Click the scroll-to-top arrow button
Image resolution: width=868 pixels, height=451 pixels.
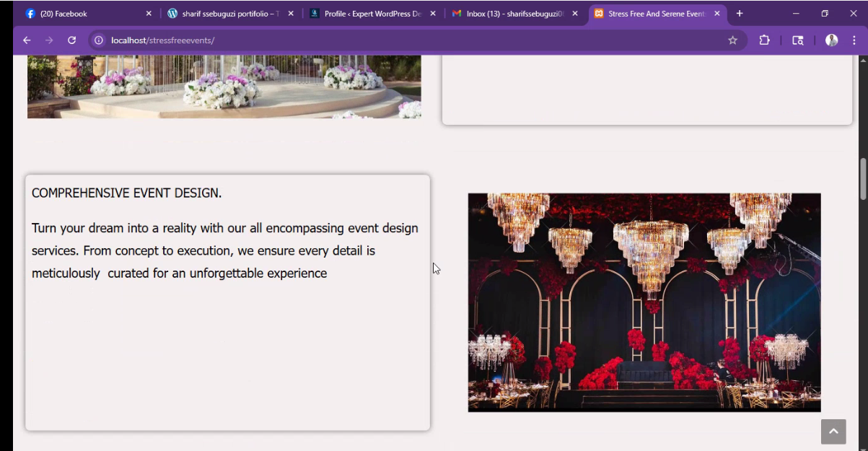click(833, 432)
